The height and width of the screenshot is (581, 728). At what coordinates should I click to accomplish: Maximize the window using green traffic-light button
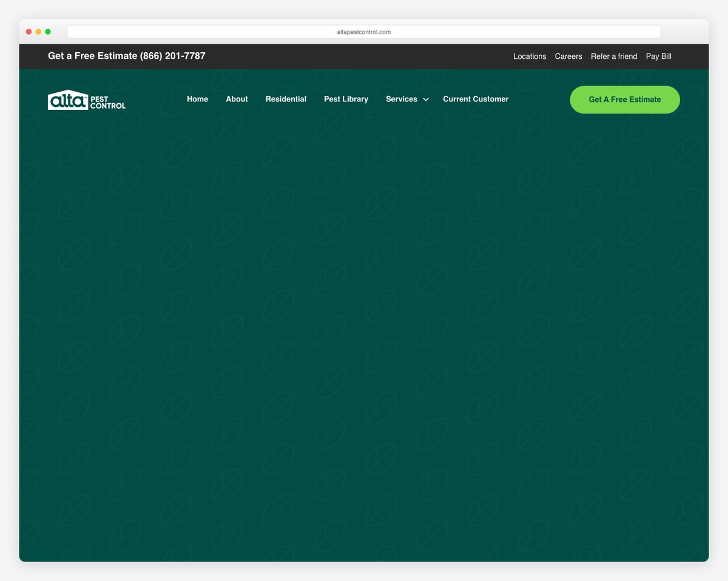[x=48, y=32]
